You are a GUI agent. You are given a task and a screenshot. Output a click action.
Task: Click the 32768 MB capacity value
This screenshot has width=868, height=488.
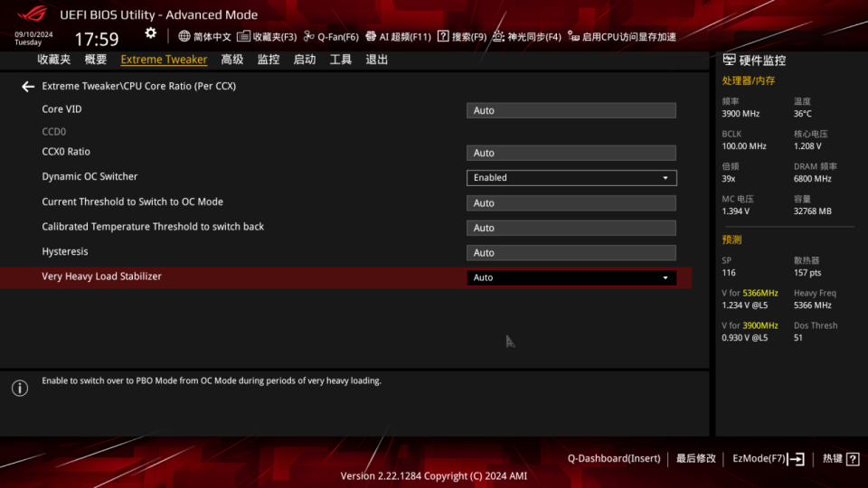point(813,211)
